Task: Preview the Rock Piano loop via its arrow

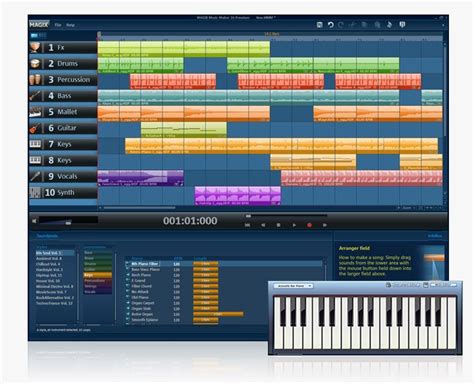Action: coord(128,275)
